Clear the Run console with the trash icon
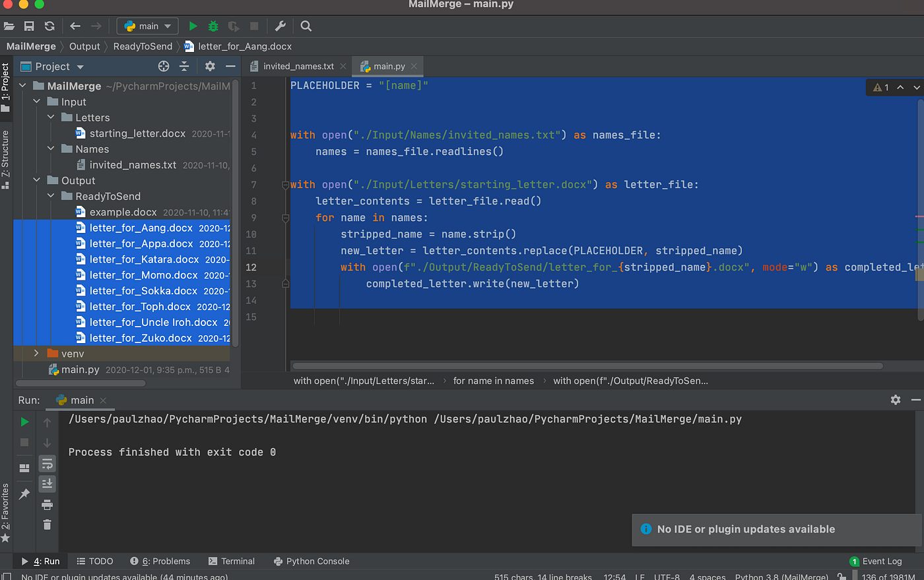Screen dimensions: 924x580 click(47, 525)
